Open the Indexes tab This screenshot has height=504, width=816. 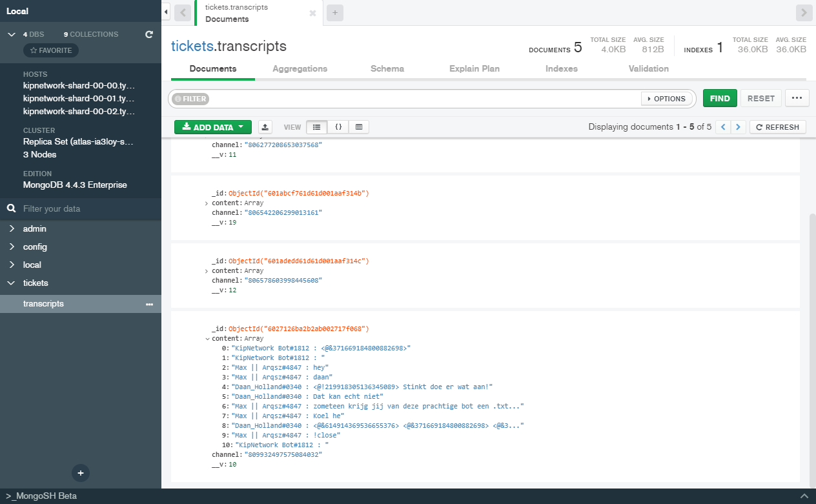[561, 68]
